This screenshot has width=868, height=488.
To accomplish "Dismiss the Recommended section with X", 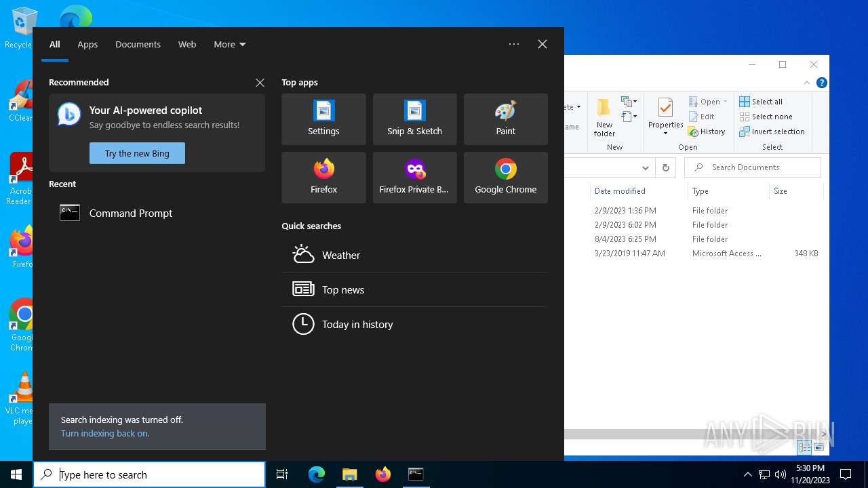I will pyautogui.click(x=260, y=82).
